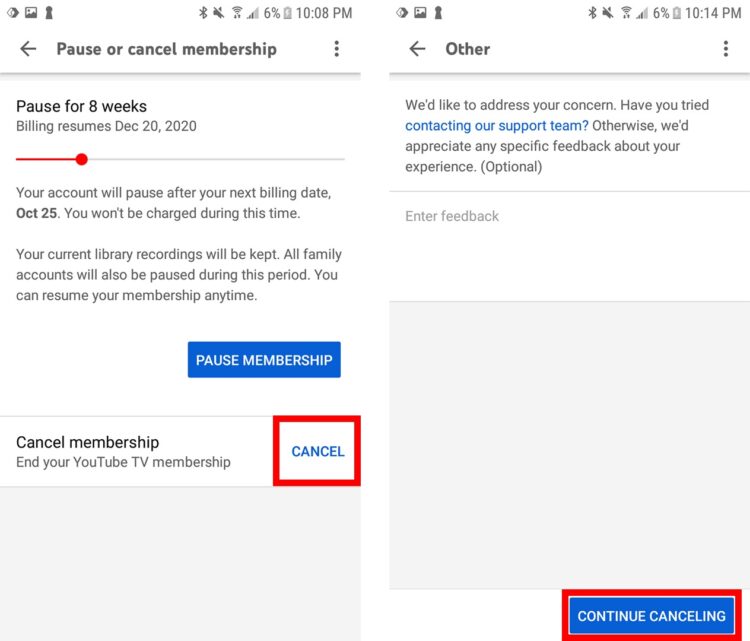The width and height of the screenshot is (750, 641).
Task: Open overflow menu on Pause or cancel membership screen
Action: [x=337, y=49]
